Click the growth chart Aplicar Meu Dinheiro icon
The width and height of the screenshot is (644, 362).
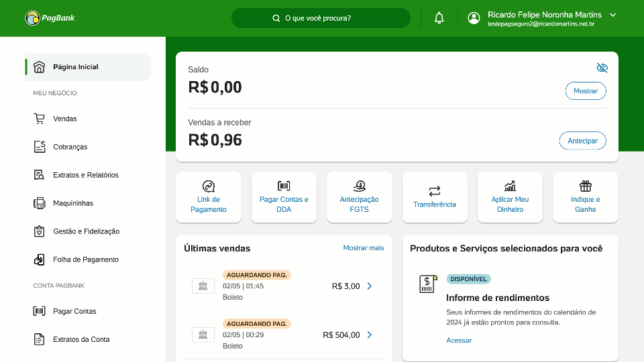click(x=510, y=186)
